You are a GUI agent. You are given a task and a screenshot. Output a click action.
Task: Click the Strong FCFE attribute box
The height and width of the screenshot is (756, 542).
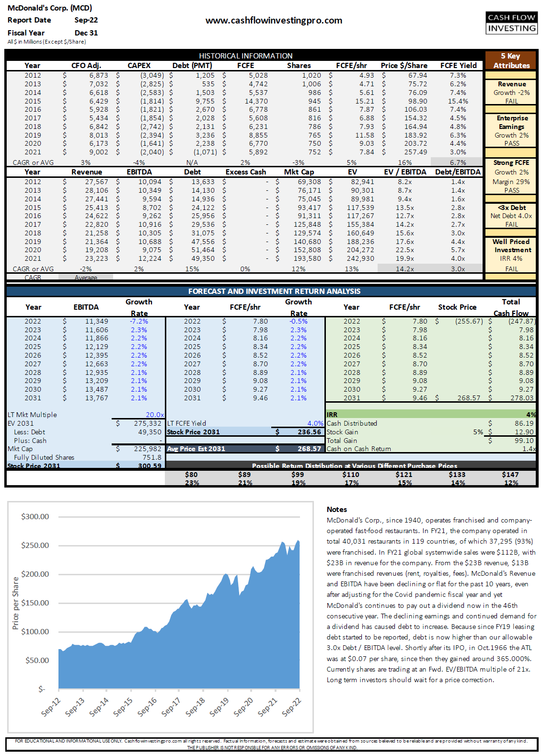click(x=511, y=176)
